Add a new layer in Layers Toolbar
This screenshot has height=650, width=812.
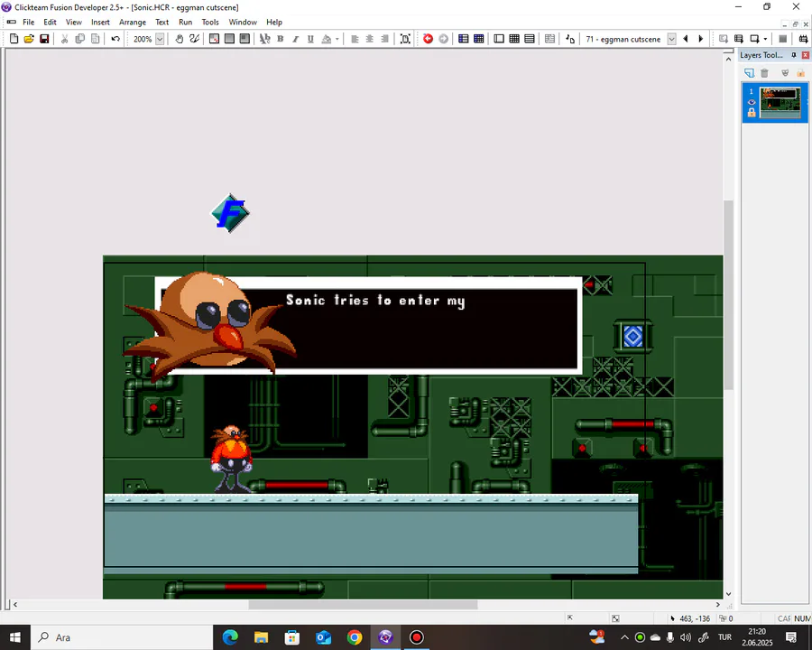[x=750, y=73]
